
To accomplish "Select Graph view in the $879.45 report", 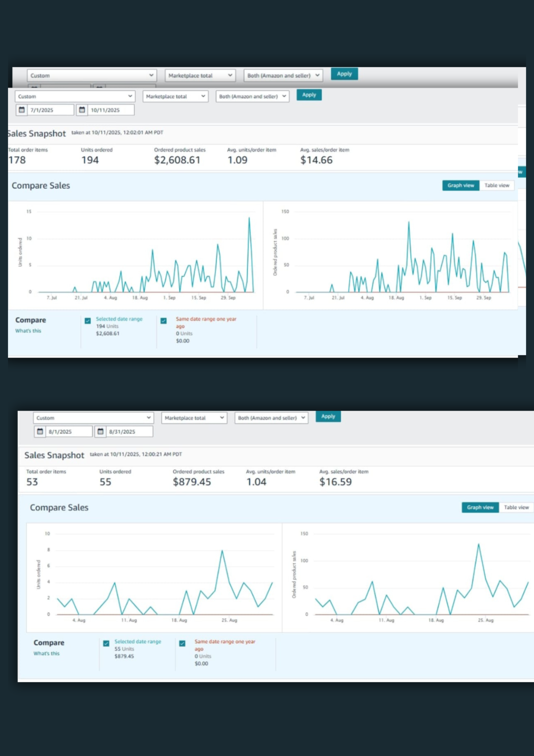I will click(x=480, y=507).
